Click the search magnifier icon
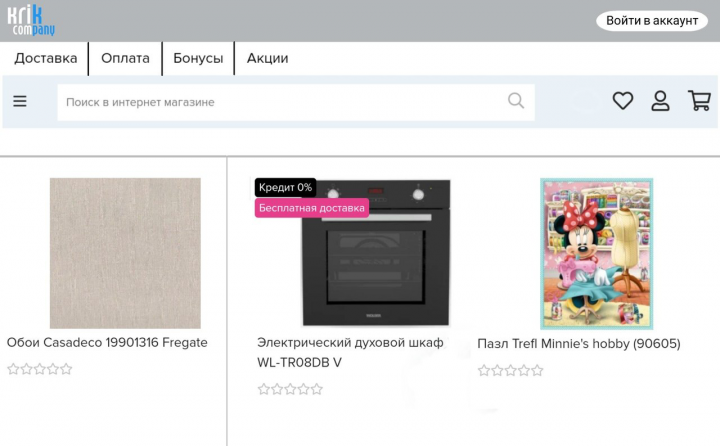720x446 pixels. click(516, 101)
